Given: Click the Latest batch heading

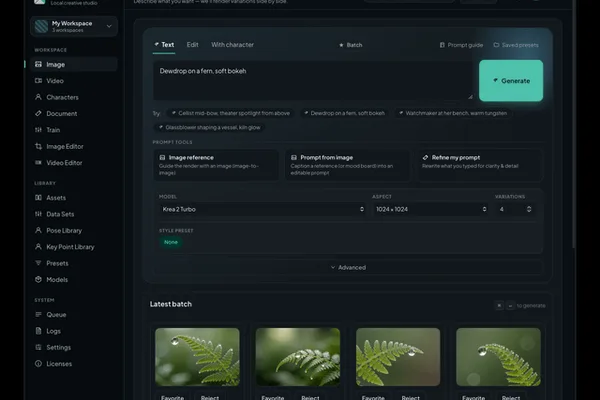Looking at the screenshot, I should 171,304.
